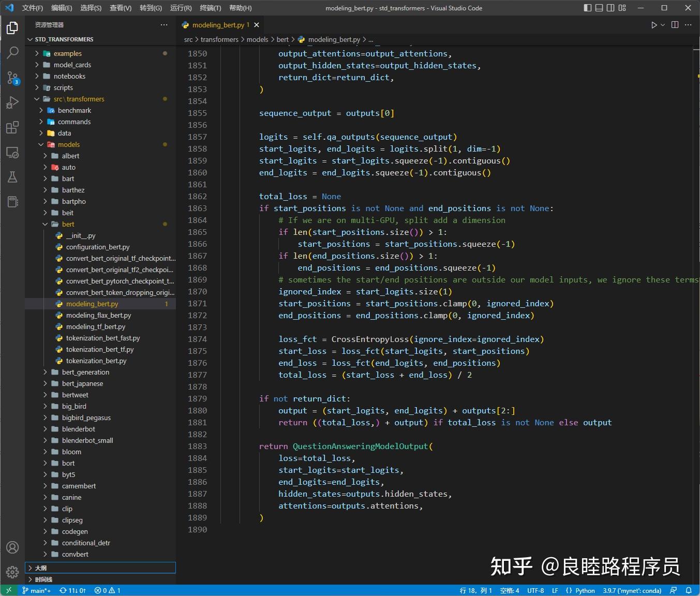Open the Explorer view in activity bar

(x=12, y=28)
